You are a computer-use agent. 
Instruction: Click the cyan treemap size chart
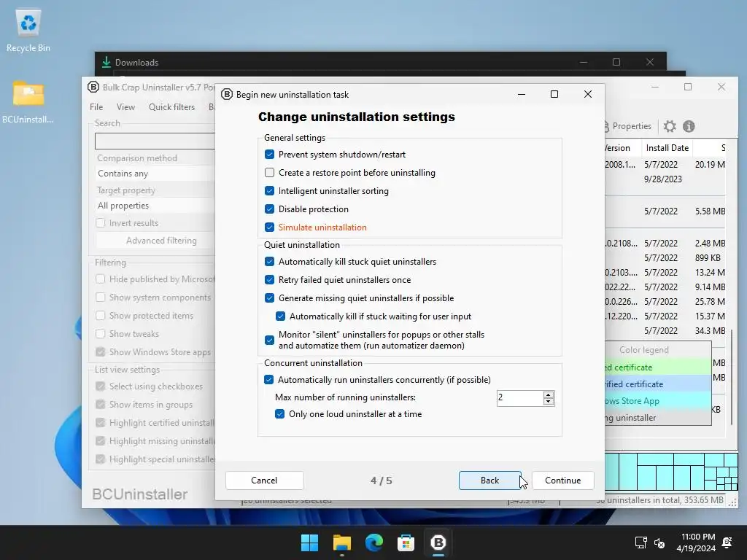point(671,472)
